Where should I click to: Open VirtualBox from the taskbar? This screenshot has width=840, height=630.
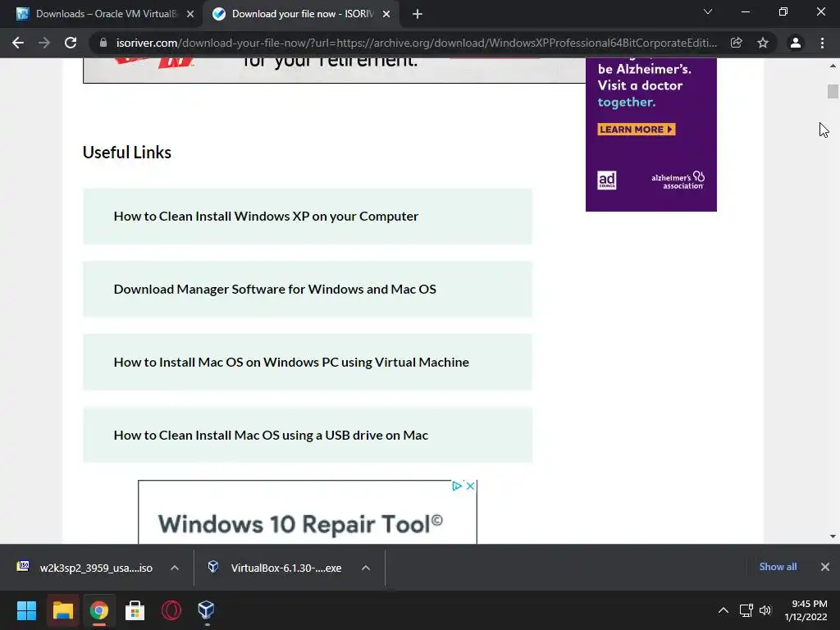[x=206, y=610]
